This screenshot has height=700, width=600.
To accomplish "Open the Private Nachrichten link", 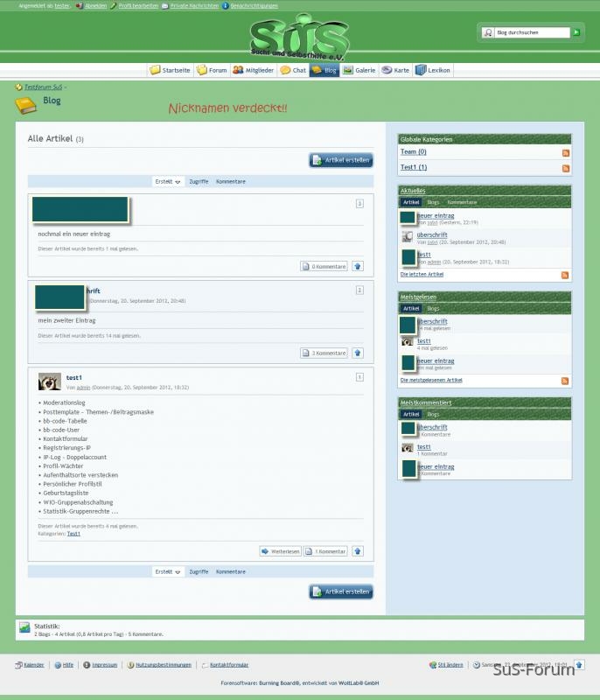I will 189,5.
